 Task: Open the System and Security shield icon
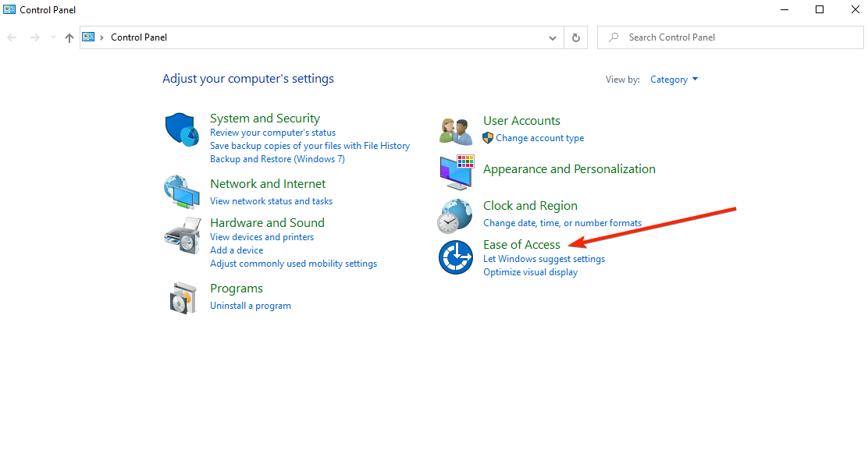click(x=183, y=129)
